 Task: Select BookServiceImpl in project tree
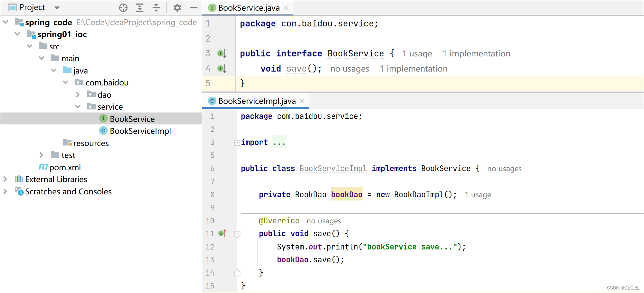point(140,131)
